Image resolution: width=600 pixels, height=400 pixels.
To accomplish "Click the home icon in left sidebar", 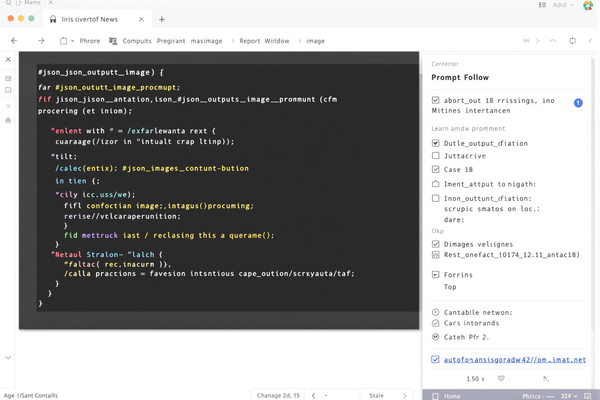I will (x=8, y=120).
